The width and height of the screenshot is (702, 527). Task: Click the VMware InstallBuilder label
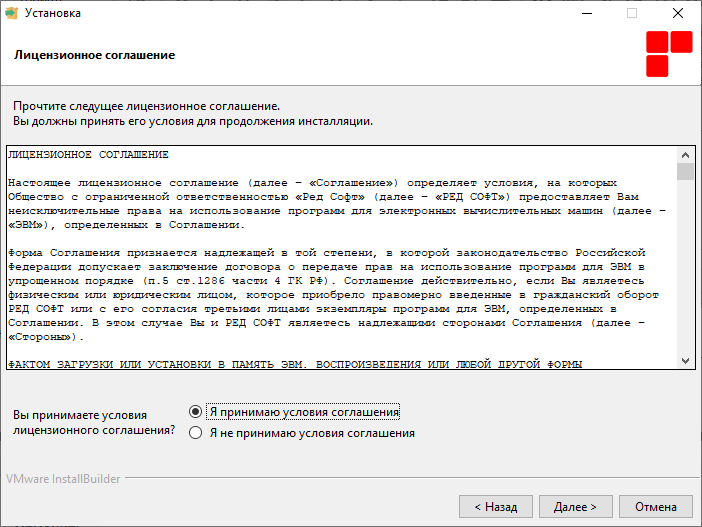(x=63, y=479)
